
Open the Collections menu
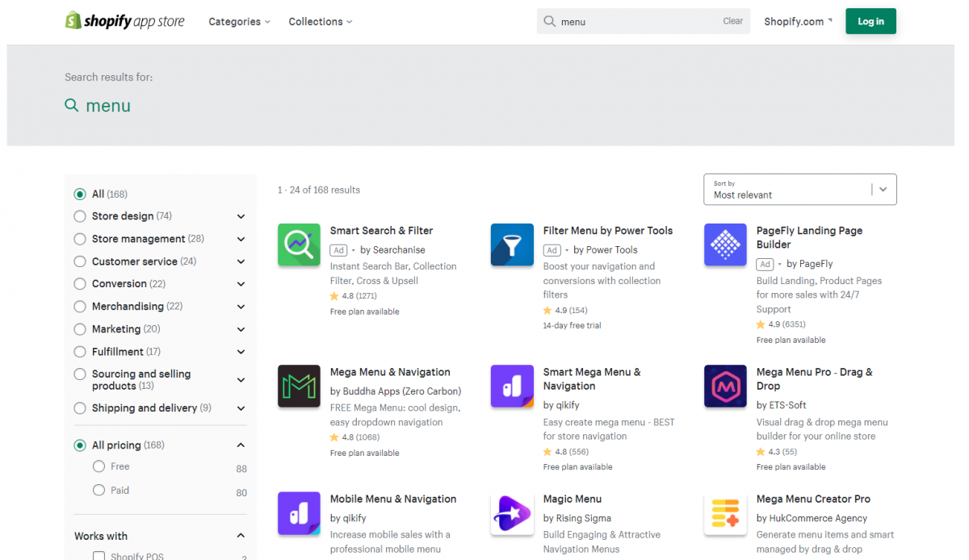tap(320, 22)
